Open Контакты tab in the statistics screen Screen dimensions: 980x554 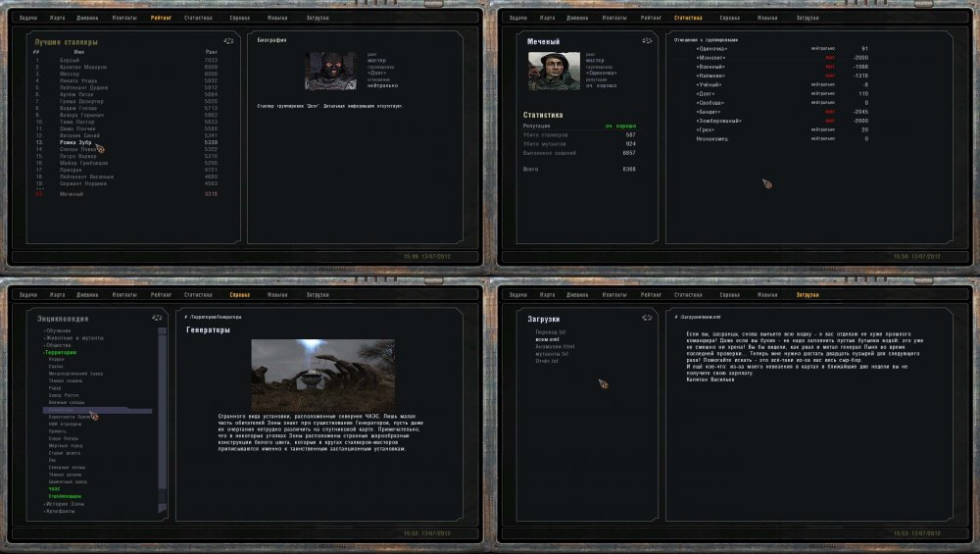614,18
